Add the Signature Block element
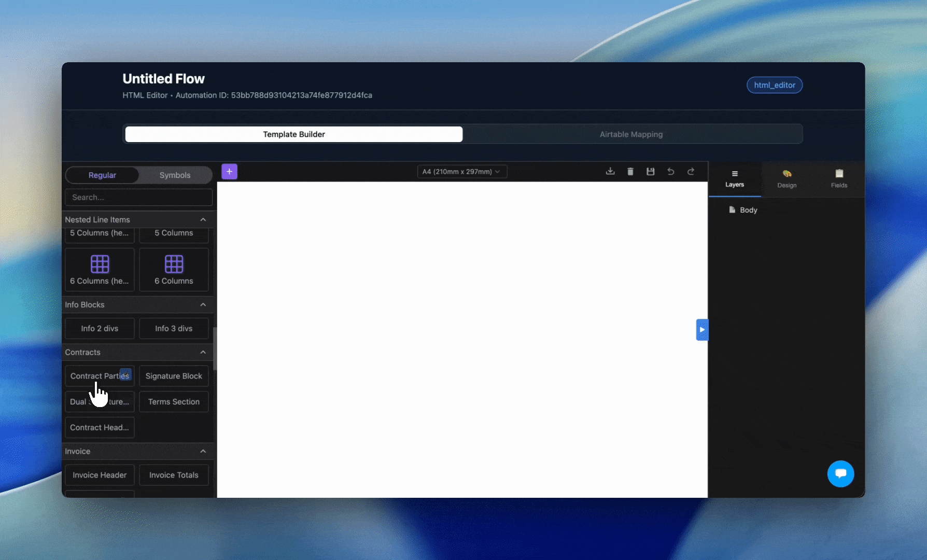The width and height of the screenshot is (927, 560). 174,376
